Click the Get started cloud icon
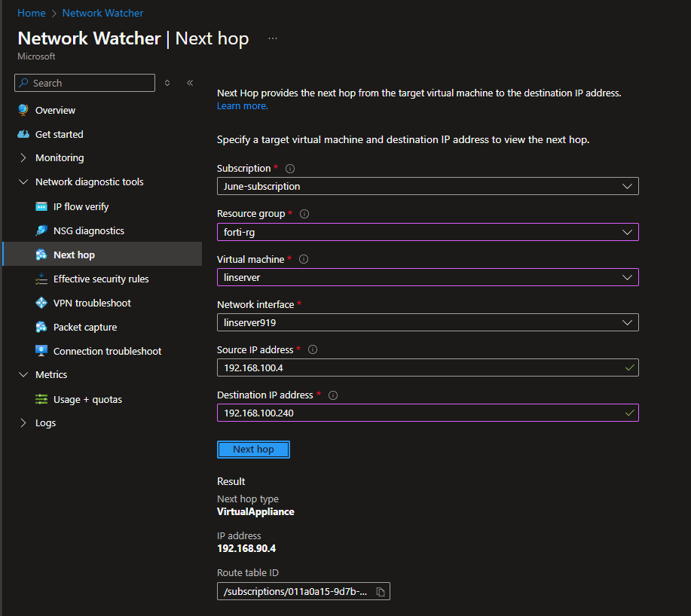Screen dimensions: 691x616 click(x=23, y=134)
